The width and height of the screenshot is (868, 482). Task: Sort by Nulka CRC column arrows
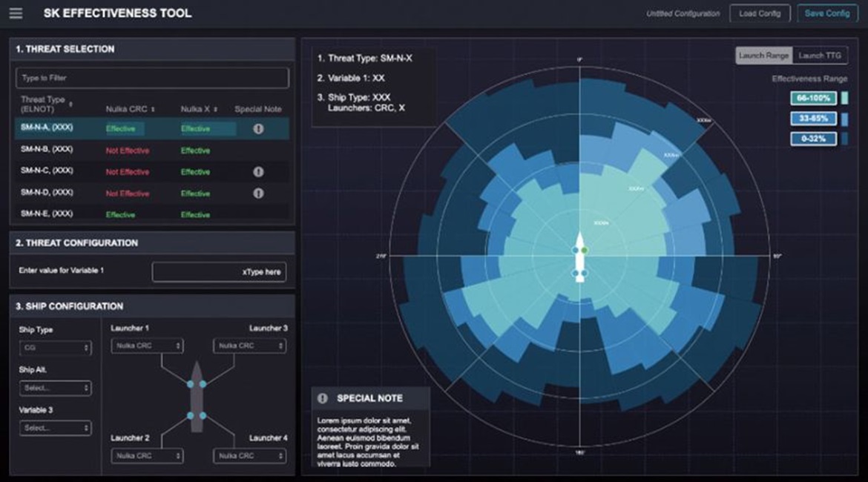click(x=153, y=110)
